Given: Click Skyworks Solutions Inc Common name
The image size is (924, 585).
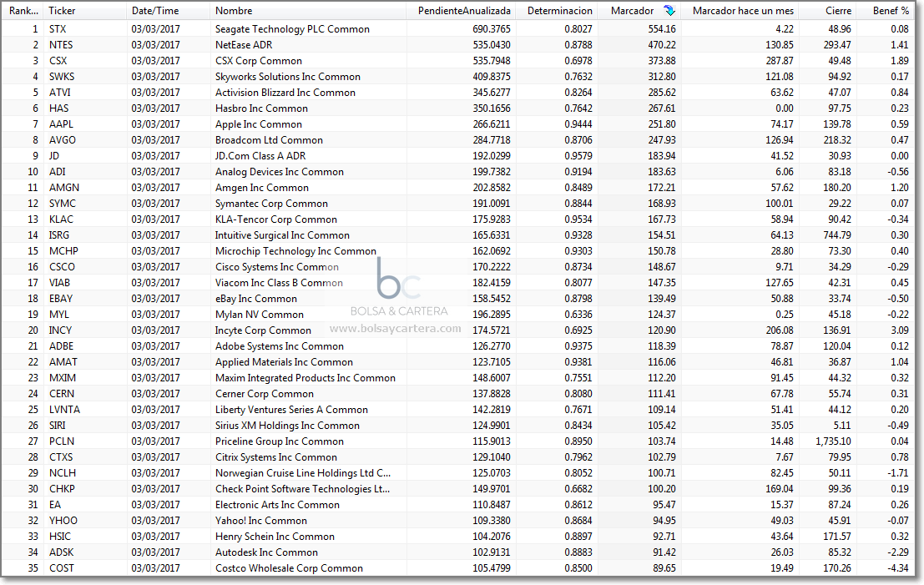Looking at the screenshot, I should click(288, 77).
